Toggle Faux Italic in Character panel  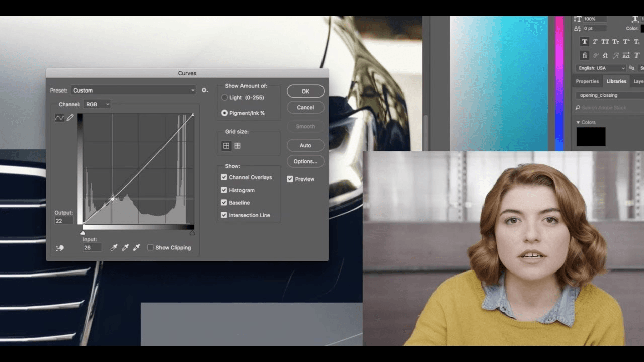(x=595, y=42)
